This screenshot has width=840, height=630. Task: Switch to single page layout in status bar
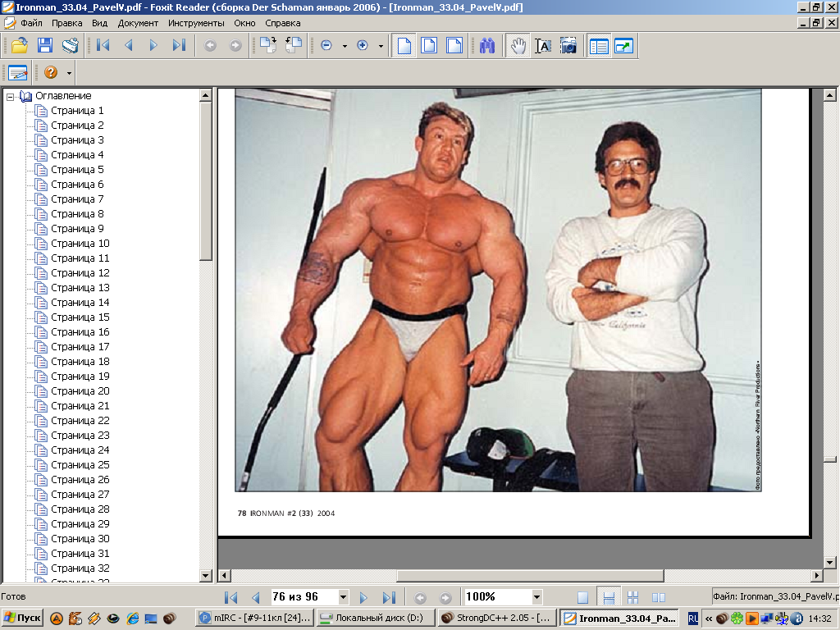pyautogui.click(x=582, y=597)
